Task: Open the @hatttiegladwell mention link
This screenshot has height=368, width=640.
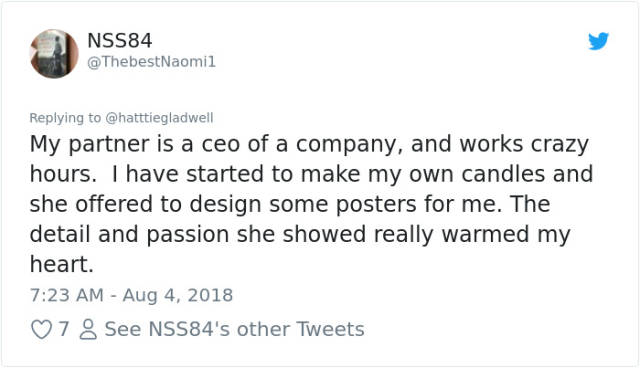Action: 159,118
